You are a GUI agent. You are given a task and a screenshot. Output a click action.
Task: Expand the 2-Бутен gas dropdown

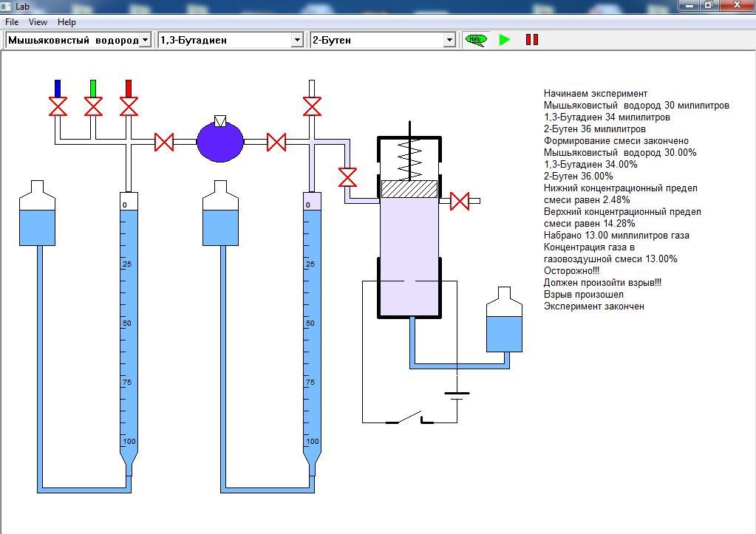click(449, 40)
